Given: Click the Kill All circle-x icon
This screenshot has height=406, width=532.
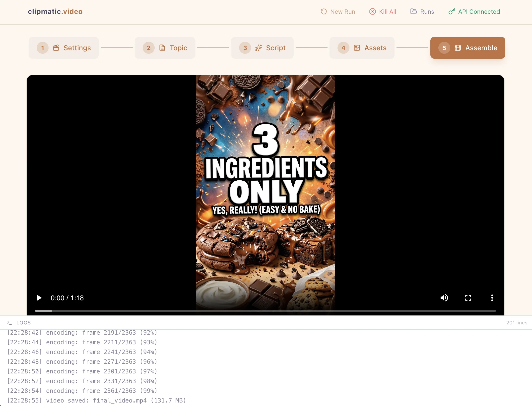Looking at the screenshot, I should click(372, 11).
